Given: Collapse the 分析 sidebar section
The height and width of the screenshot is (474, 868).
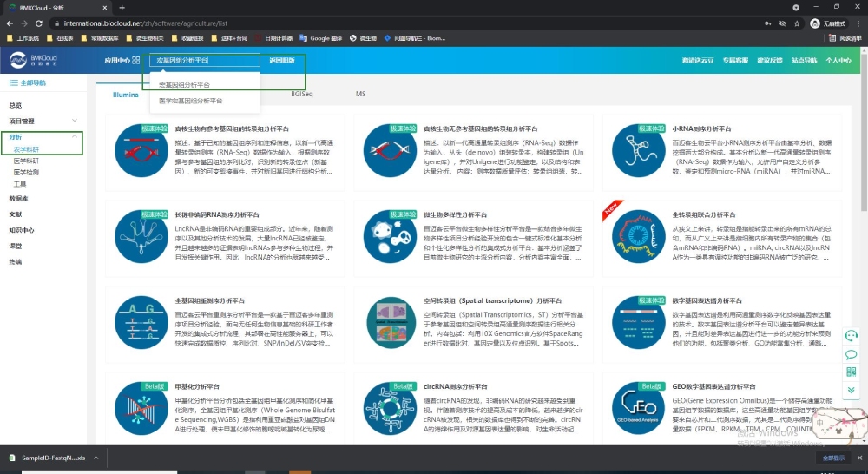Looking at the screenshot, I should click(75, 137).
